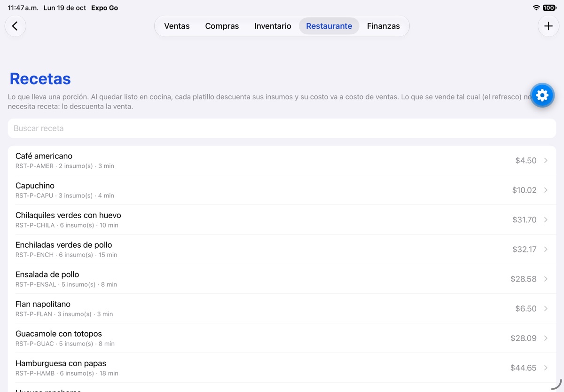Tap the back arrow button

click(x=15, y=26)
